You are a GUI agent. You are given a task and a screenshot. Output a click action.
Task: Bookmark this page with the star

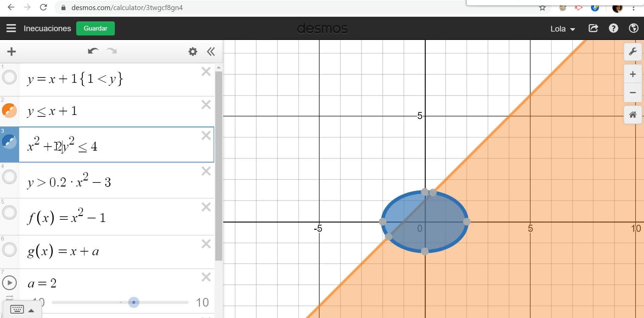[542, 8]
